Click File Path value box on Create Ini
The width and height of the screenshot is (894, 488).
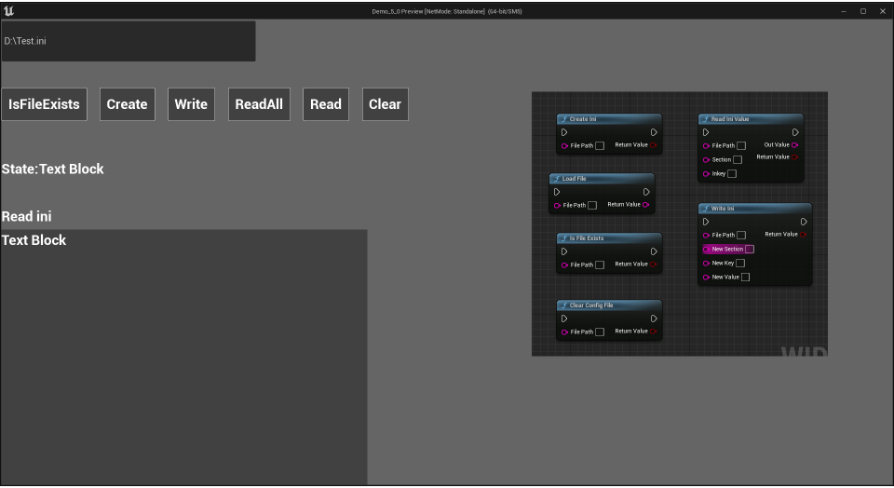(600, 146)
